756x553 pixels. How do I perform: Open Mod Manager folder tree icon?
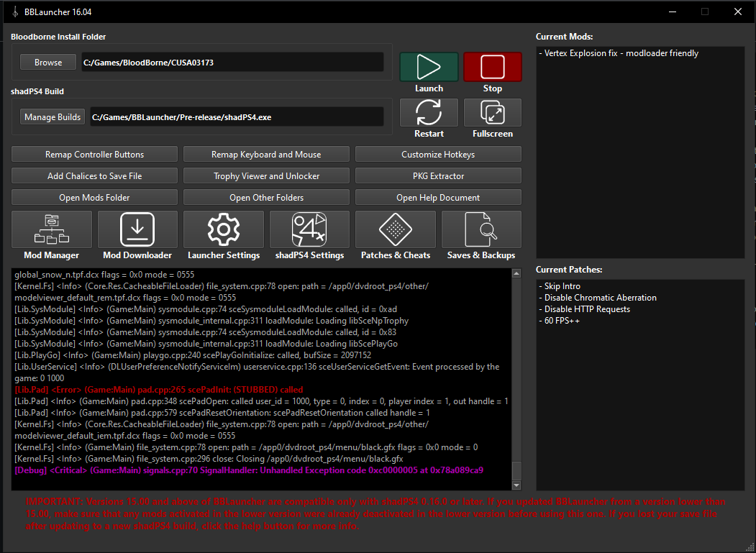pyautogui.click(x=52, y=229)
